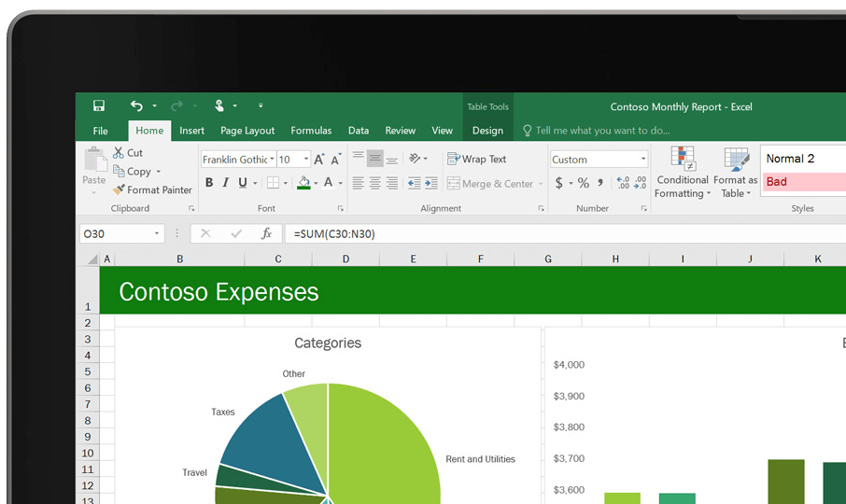Toggle Underline formatting
846x504 pixels.
pyautogui.click(x=243, y=183)
